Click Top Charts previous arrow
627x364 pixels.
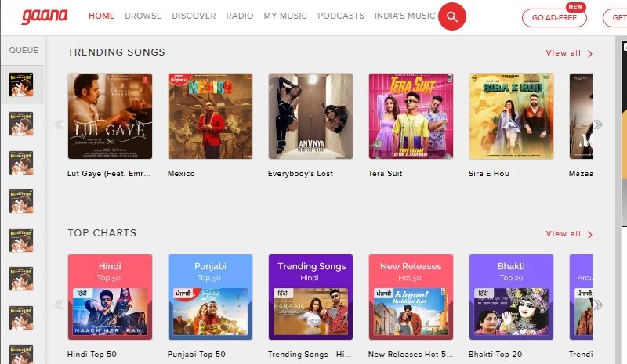(x=60, y=305)
